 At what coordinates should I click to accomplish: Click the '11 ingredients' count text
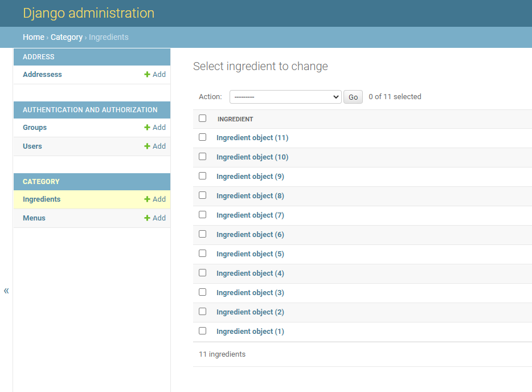pos(222,354)
